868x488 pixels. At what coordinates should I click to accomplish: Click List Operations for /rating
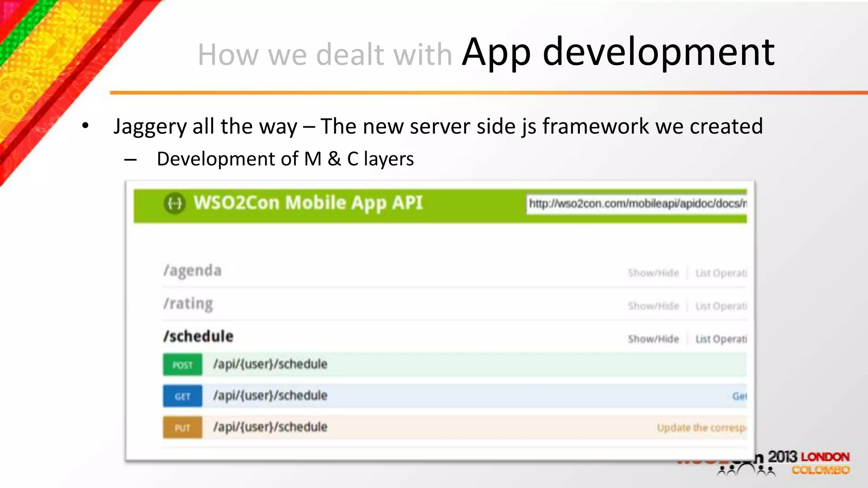click(721, 306)
